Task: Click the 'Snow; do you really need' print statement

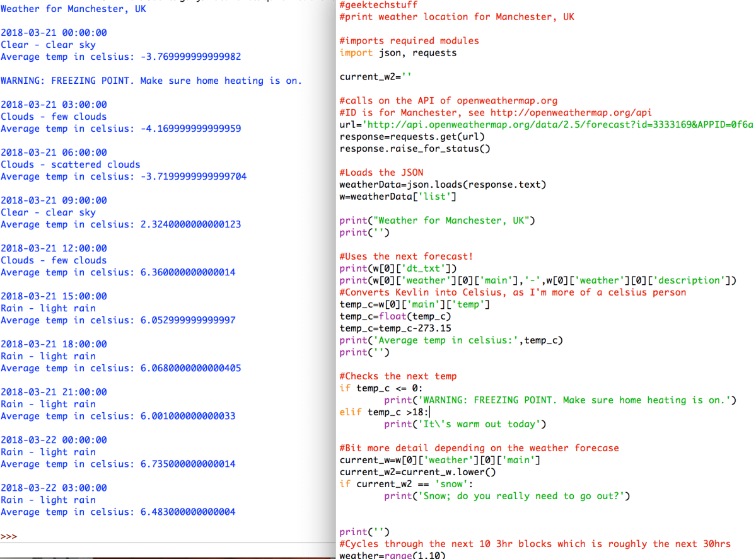Action: (507, 496)
